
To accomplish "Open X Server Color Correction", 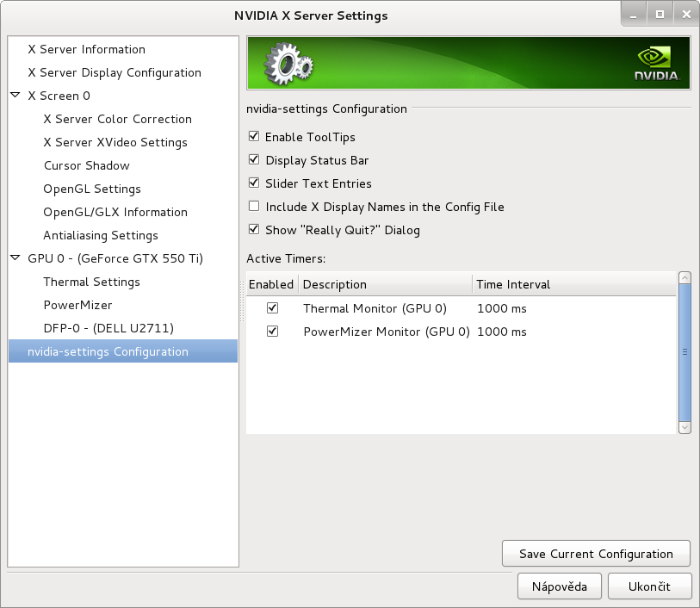I will point(117,119).
